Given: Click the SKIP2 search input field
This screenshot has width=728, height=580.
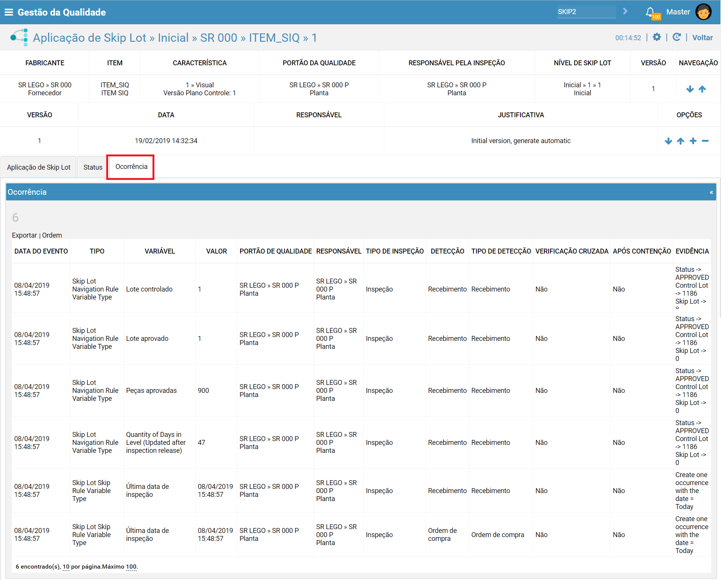Looking at the screenshot, I should click(x=586, y=12).
